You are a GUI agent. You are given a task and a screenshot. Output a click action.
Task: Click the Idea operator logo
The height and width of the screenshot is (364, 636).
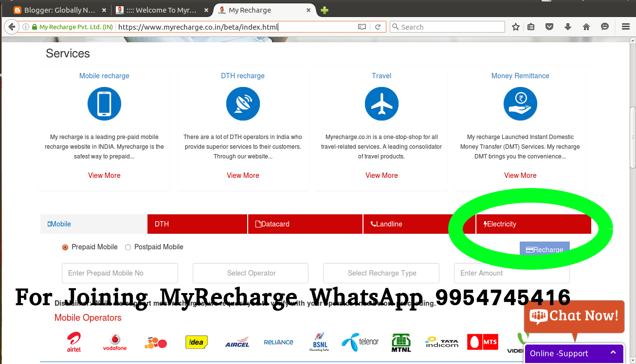pos(197,342)
